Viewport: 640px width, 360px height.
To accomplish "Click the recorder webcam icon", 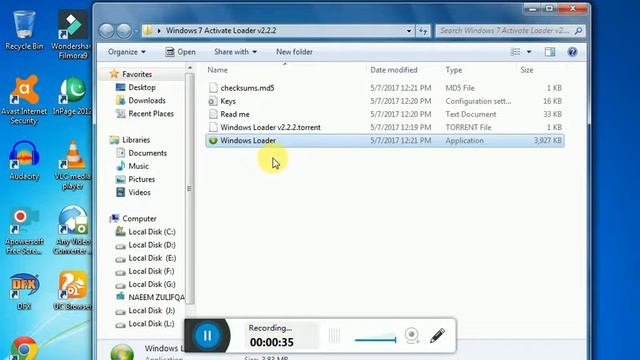I will click(x=412, y=336).
